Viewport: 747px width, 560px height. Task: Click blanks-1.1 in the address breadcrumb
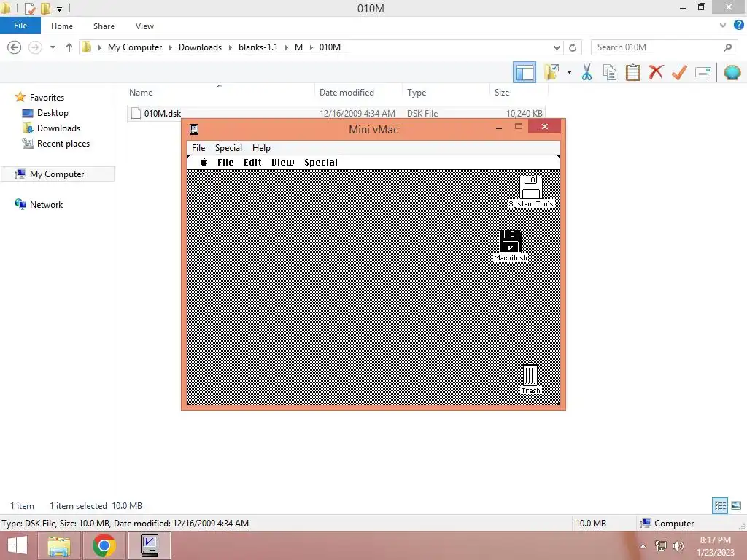[258, 47]
